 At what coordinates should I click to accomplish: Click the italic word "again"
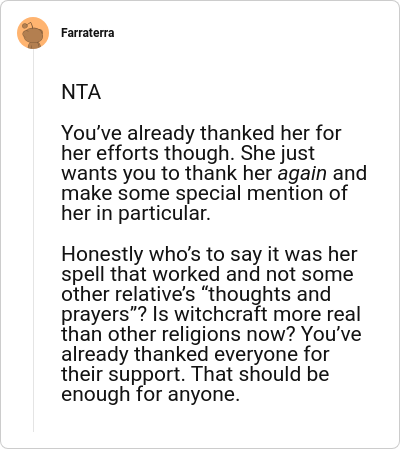pos(302,174)
